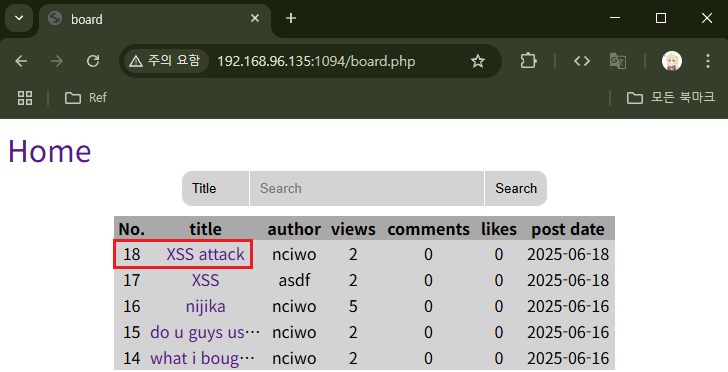Open the 모든 북마크 folder
Image resolution: width=728 pixels, height=372 pixels.
pyautogui.click(x=670, y=98)
